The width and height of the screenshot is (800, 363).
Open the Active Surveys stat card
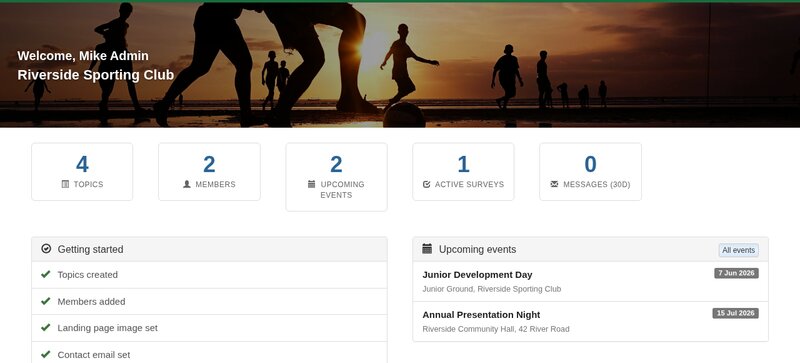coord(463,172)
